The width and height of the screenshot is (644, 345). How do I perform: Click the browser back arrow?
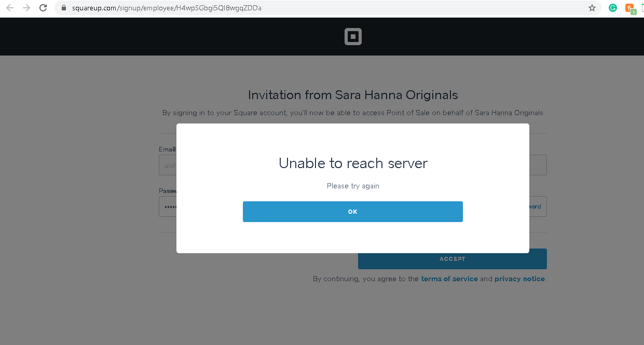coord(9,8)
